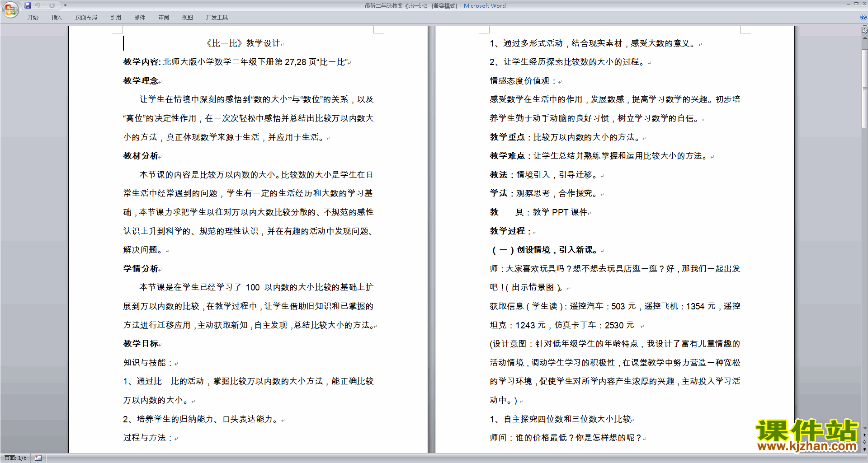Click the text 坦克：1243 元
Viewport: 868px width, 463px height.
click(518, 325)
